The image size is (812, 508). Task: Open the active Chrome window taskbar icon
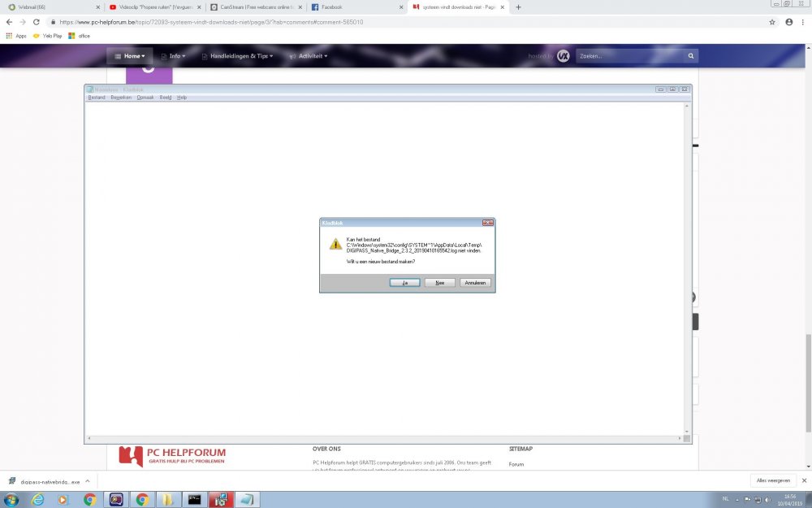tap(142, 500)
